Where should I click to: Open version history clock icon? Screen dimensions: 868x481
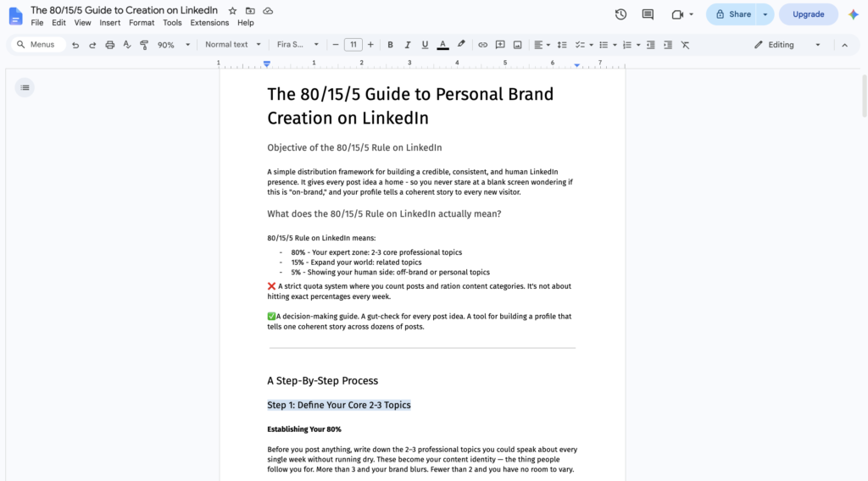tap(620, 14)
